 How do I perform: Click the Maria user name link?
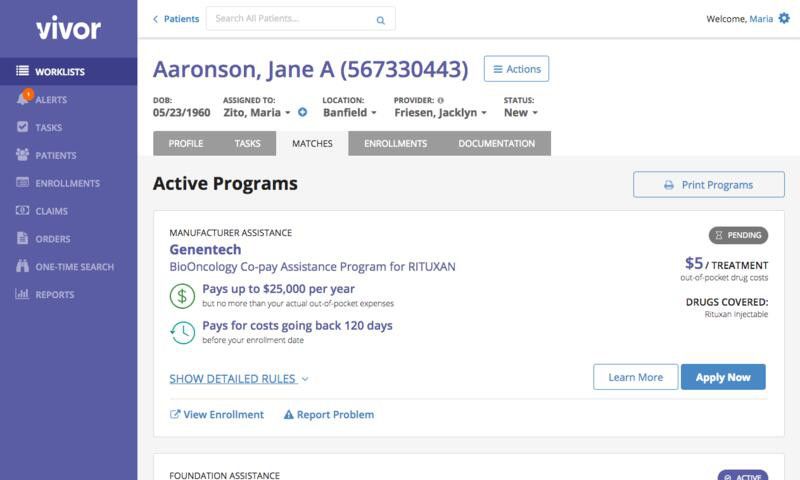tap(761, 19)
